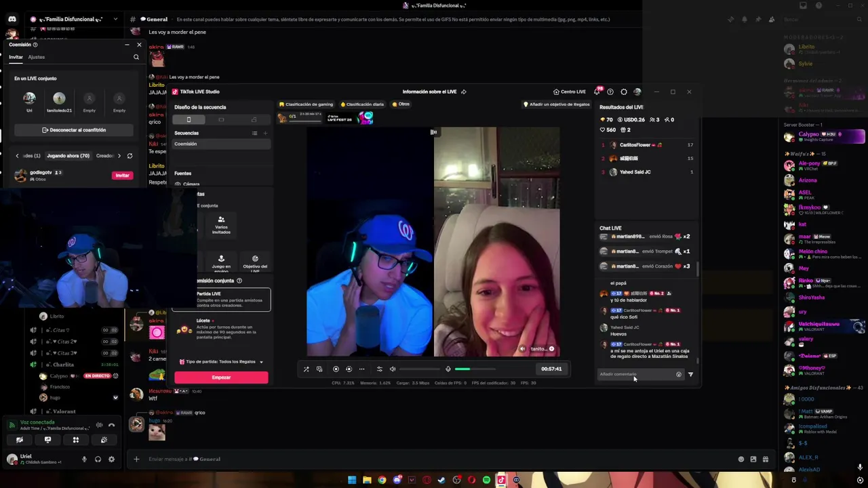Toggle Discord noise suppression waveform icon
Screen dimensions: 868x488
[99, 425]
